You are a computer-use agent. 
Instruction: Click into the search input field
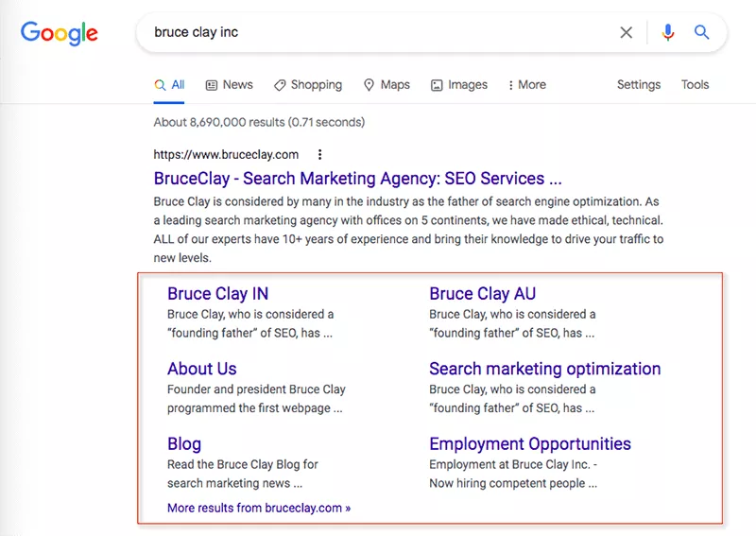[x=378, y=33]
